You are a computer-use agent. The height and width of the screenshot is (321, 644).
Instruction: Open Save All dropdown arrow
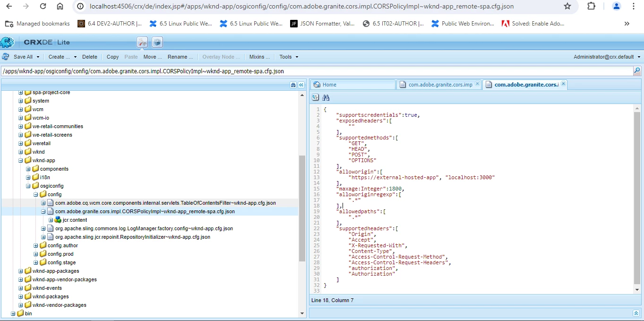[x=37, y=57]
